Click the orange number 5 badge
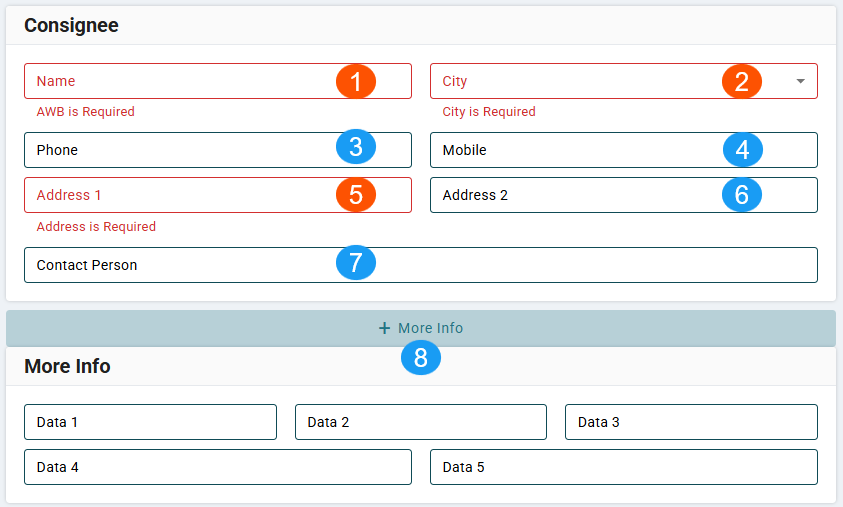843x507 pixels. pos(355,193)
